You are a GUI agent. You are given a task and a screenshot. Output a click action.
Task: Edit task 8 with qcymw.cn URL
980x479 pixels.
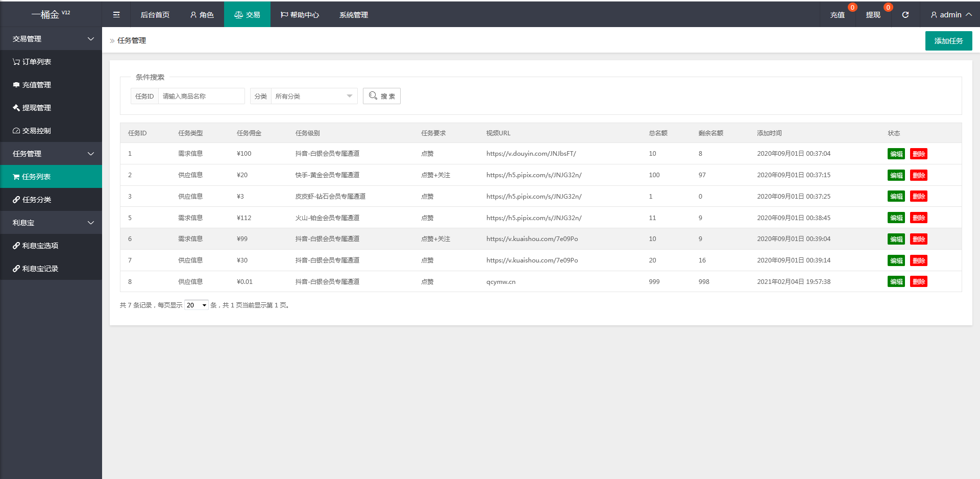point(896,281)
